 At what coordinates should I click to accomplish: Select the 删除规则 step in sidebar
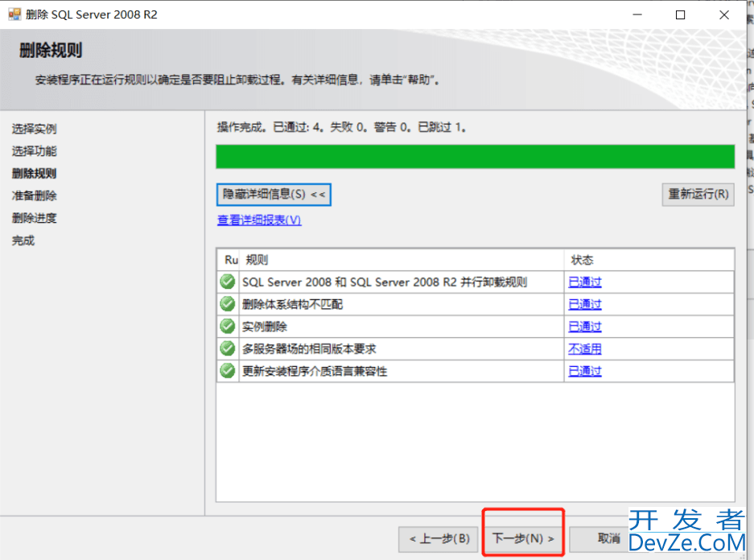[34, 174]
